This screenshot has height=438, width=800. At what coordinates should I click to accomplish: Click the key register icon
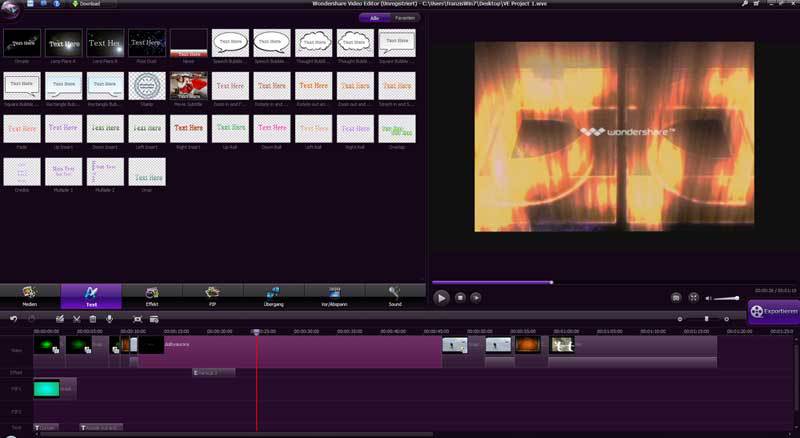pyautogui.click(x=745, y=3)
